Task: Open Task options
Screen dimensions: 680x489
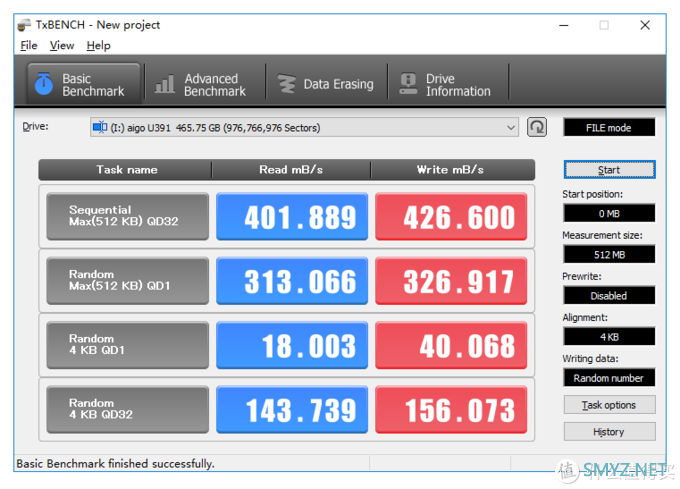Action: coord(609,405)
